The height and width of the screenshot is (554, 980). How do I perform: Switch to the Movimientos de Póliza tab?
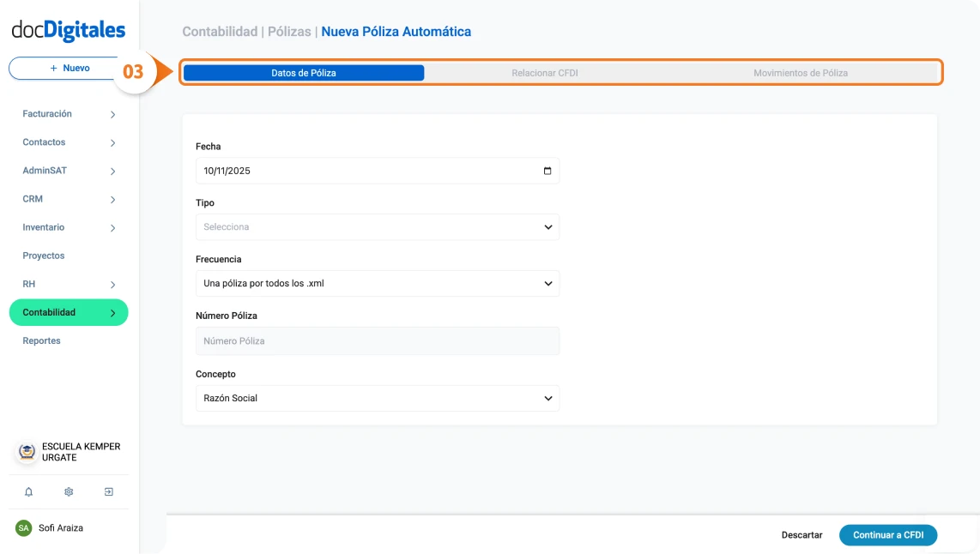pyautogui.click(x=800, y=73)
